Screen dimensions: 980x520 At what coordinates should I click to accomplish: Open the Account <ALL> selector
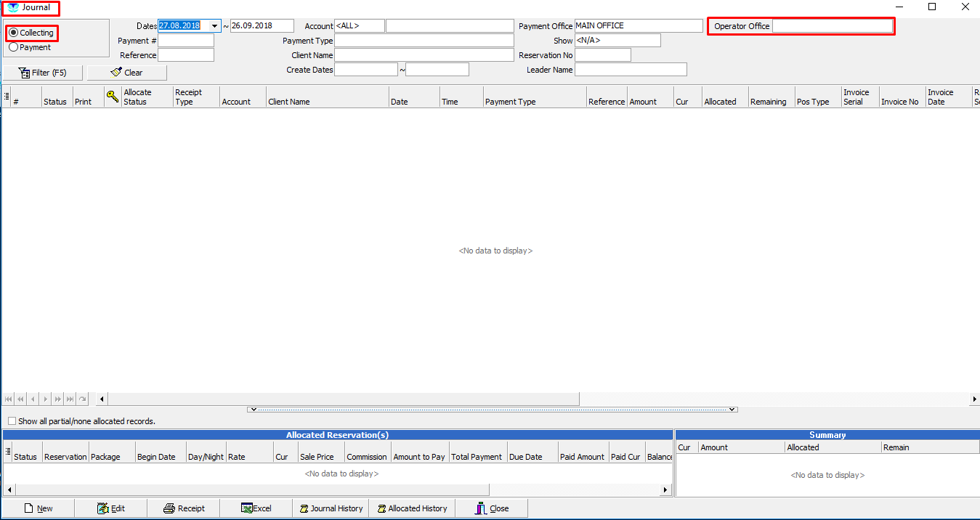point(360,26)
